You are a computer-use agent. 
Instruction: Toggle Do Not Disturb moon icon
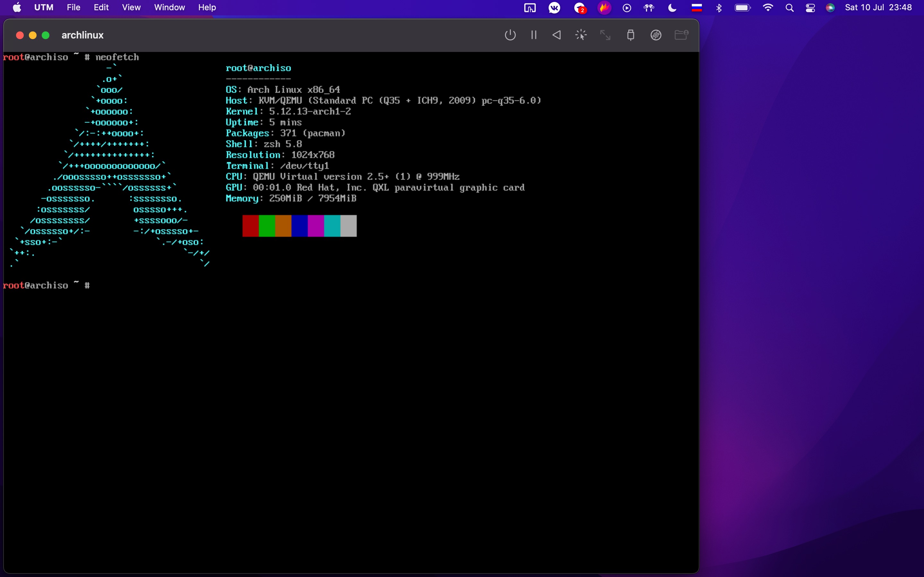672,8
